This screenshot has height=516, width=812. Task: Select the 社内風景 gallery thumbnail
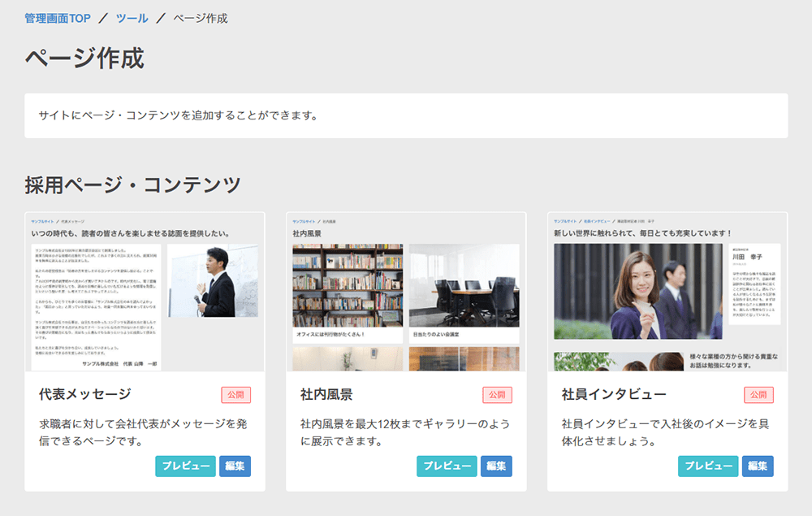pos(406,293)
